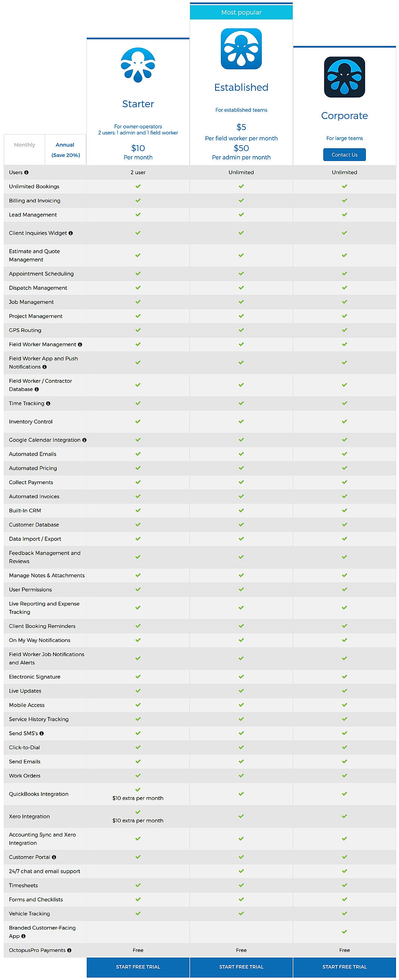The image size is (399, 980).
Task: Click the Starter plan octopus logo
Action: pos(138,65)
